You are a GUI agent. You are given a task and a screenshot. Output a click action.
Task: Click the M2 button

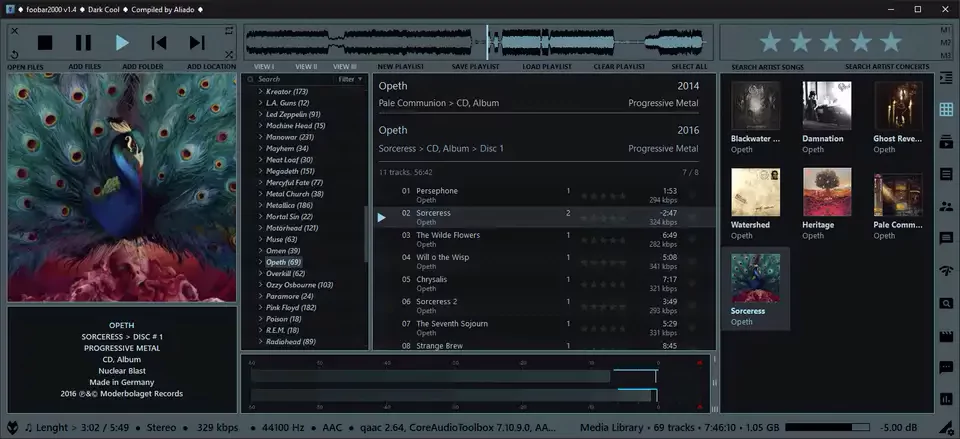click(946, 42)
